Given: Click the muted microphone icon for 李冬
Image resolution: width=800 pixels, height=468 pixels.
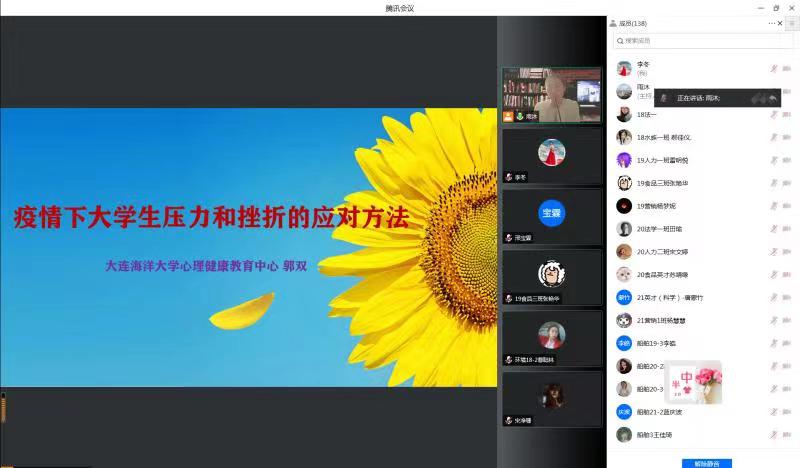Looking at the screenshot, I should coord(773,69).
